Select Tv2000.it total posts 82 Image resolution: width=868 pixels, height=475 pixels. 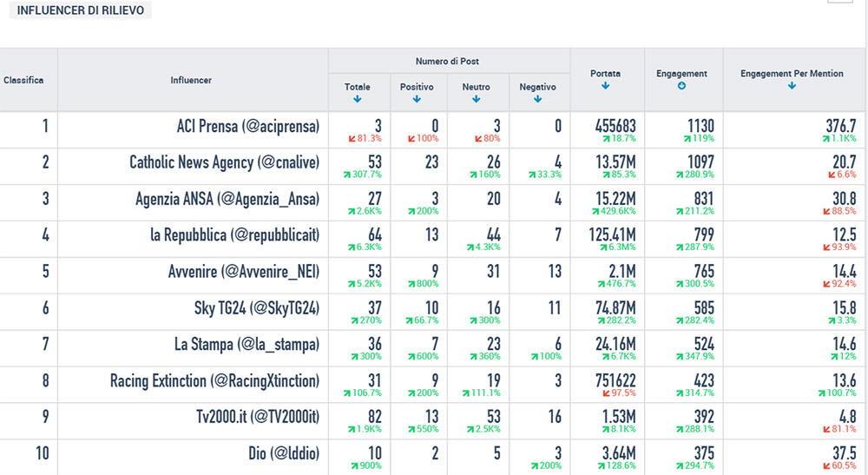(x=375, y=417)
